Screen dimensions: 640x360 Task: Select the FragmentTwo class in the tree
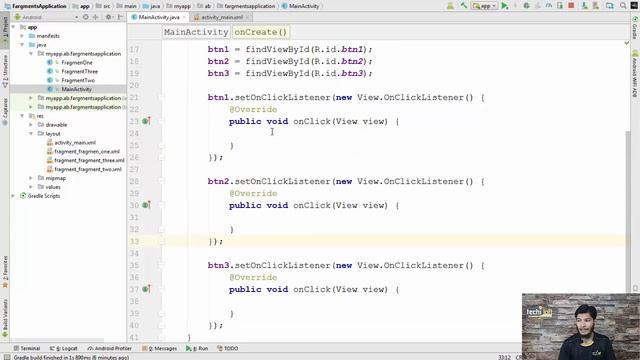pos(78,80)
